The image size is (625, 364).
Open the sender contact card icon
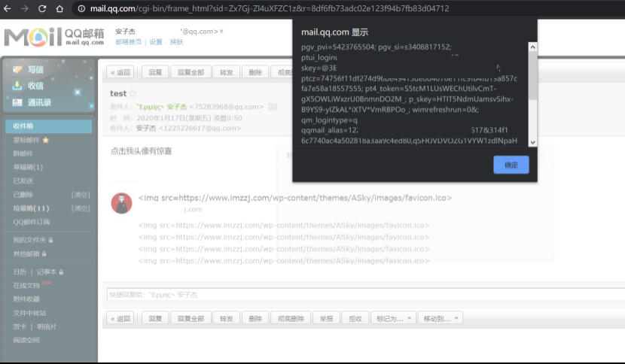[273, 107]
